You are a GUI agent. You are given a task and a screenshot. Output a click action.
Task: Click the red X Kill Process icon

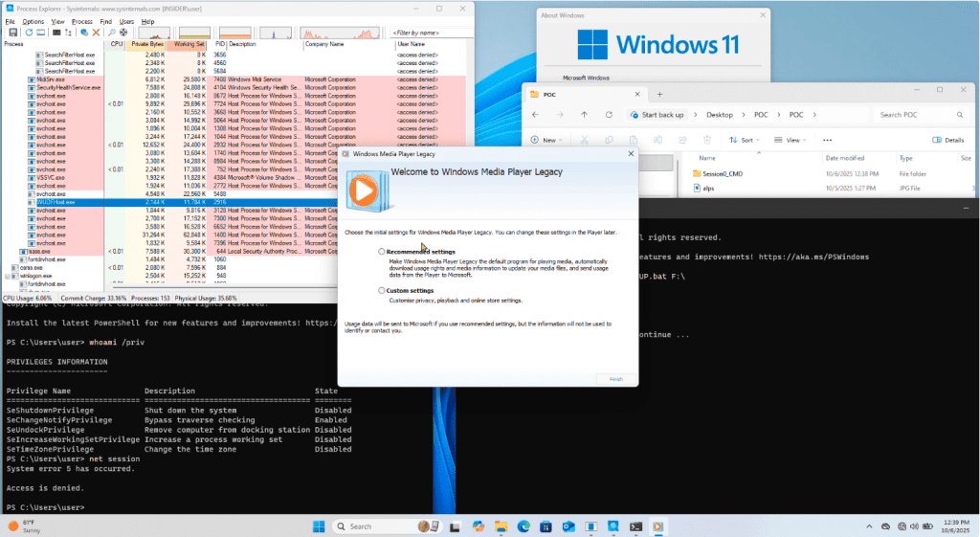click(96, 33)
